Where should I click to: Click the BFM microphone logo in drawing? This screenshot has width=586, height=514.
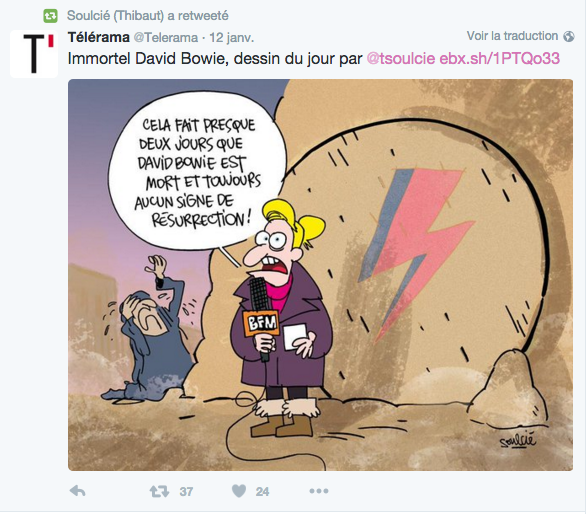click(261, 323)
